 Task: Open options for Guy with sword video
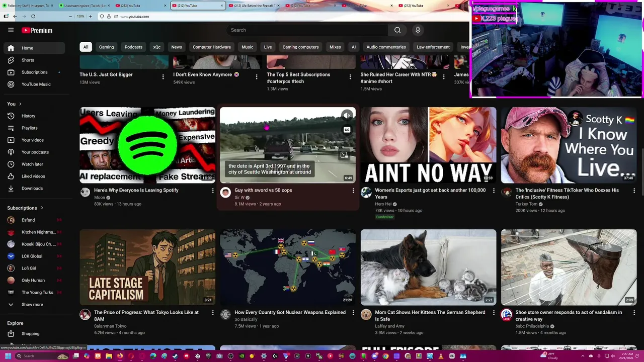(353, 191)
